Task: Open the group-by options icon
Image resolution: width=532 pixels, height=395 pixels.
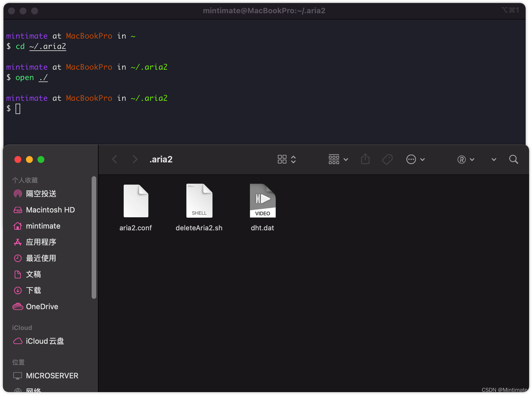Action: point(334,159)
